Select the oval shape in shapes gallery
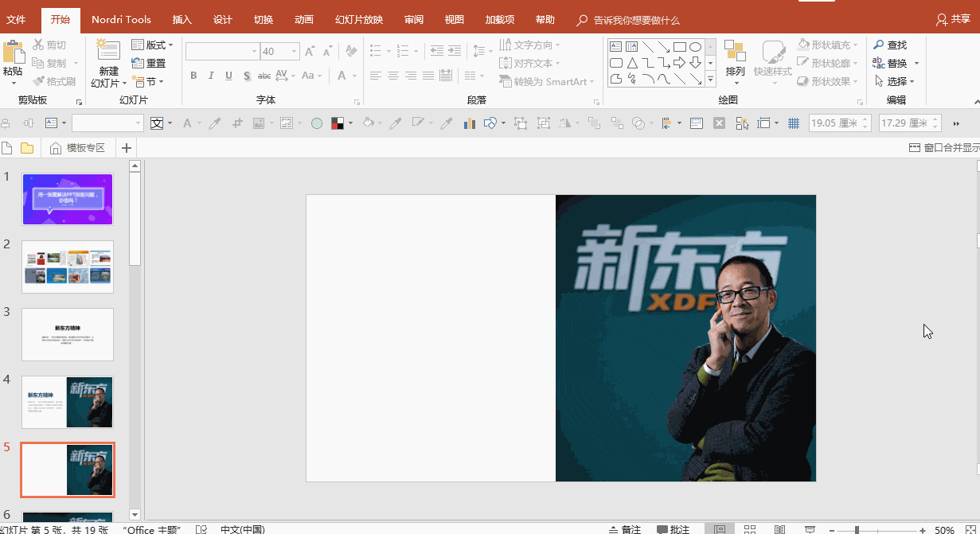The height and width of the screenshot is (534, 980). (x=695, y=47)
